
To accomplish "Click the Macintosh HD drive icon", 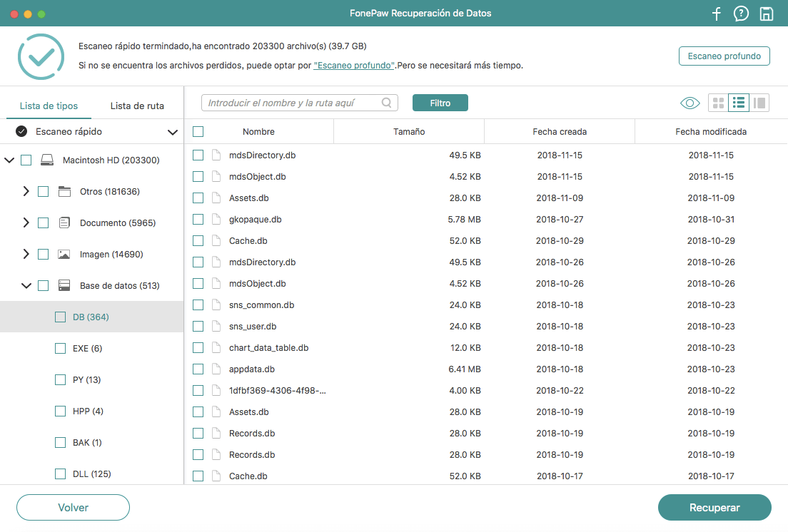I will (47, 160).
